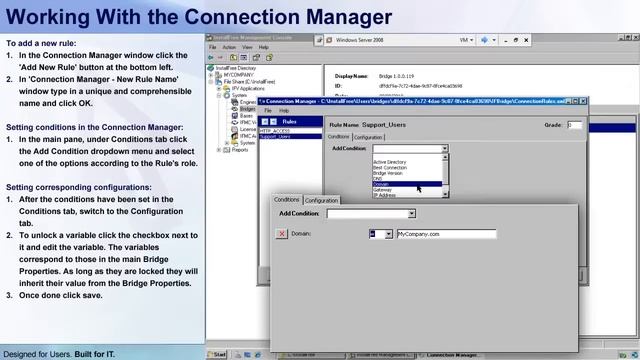
Task: Select the Bridges item in the tree
Action: [247, 109]
